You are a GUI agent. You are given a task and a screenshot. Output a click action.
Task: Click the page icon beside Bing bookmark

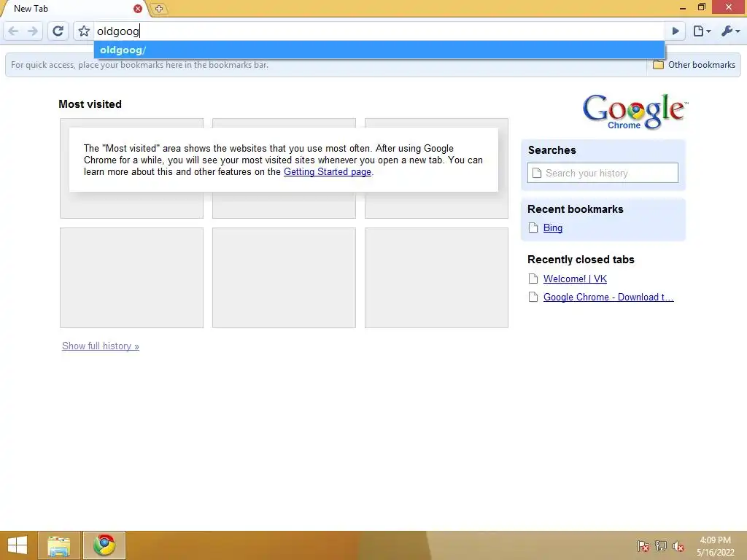tap(533, 228)
